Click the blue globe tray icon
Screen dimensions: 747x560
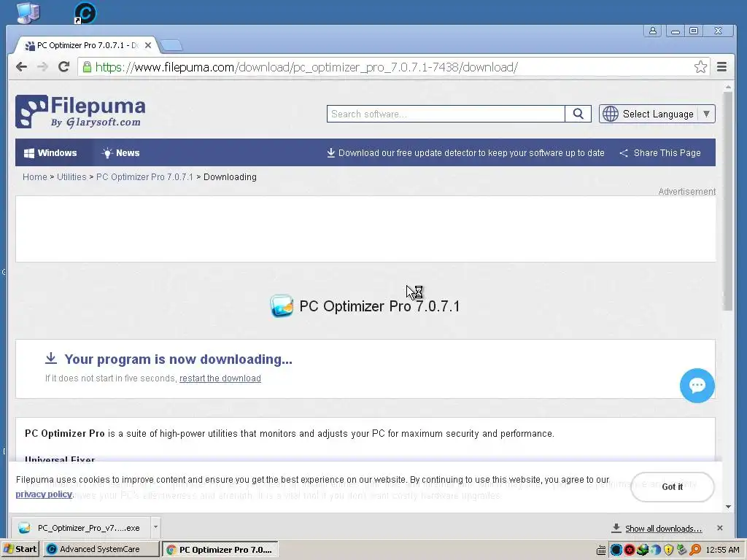pos(656,550)
